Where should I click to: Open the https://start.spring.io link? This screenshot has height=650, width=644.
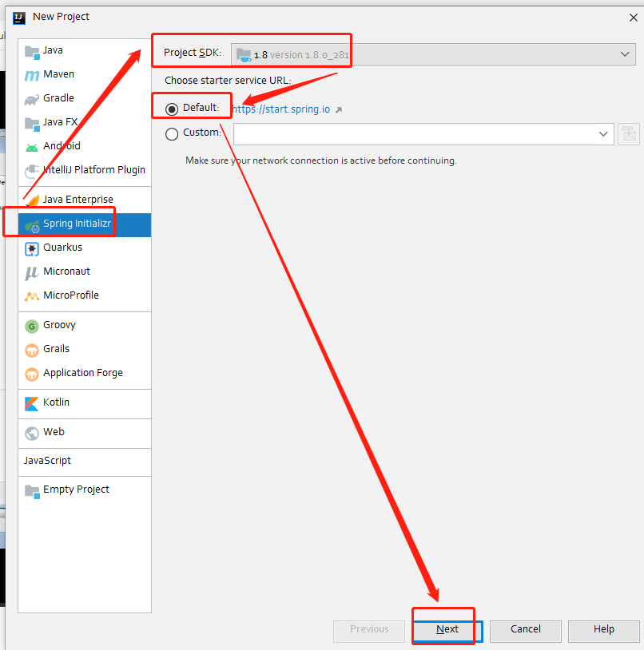tap(281, 109)
